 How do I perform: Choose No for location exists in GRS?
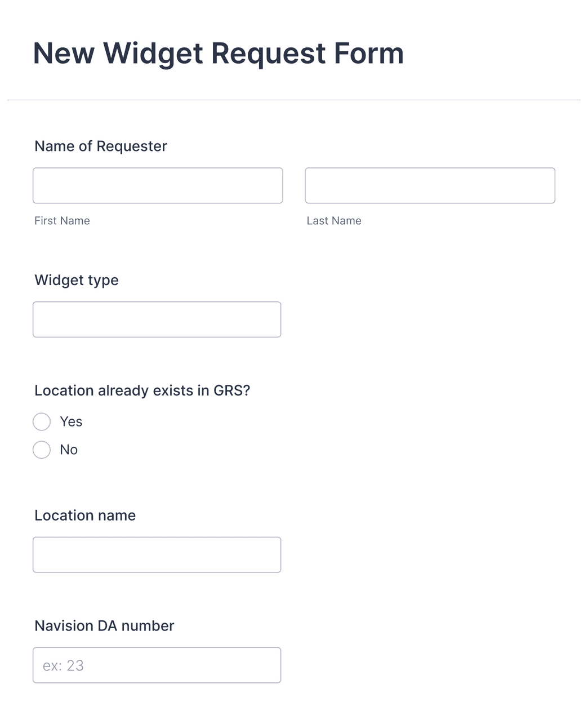pyautogui.click(x=42, y=450)
